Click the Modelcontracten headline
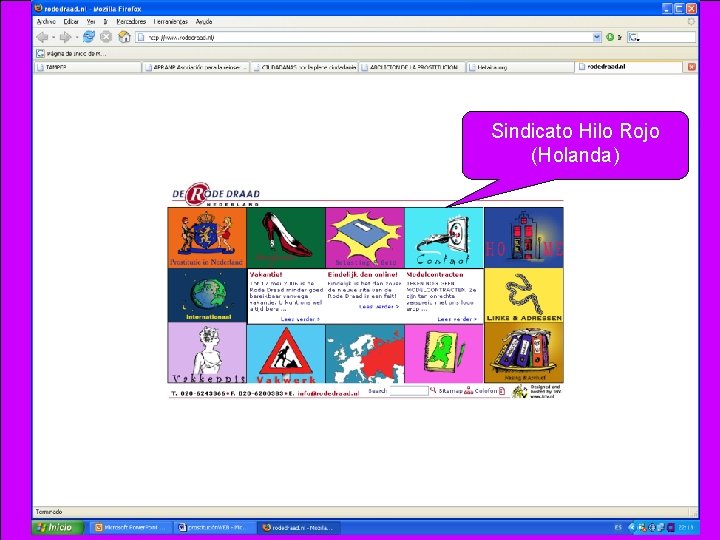720x540 pixels. (x=435, y=275)
